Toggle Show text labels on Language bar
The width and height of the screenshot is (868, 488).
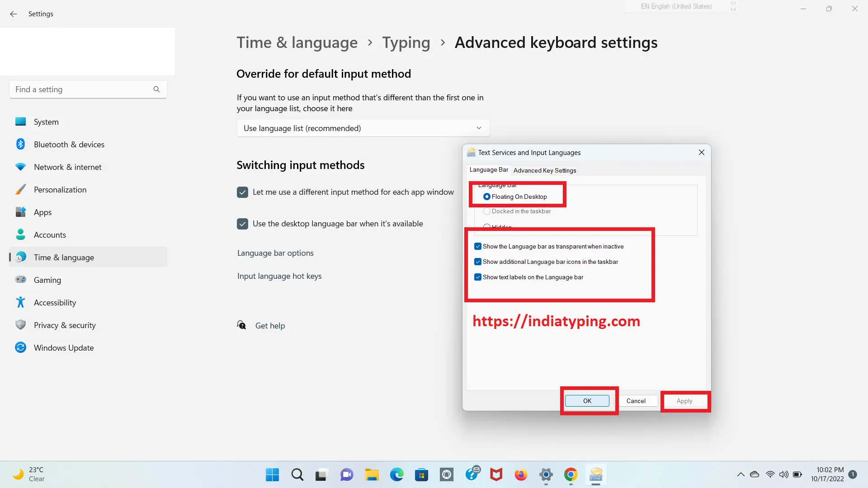477,277
